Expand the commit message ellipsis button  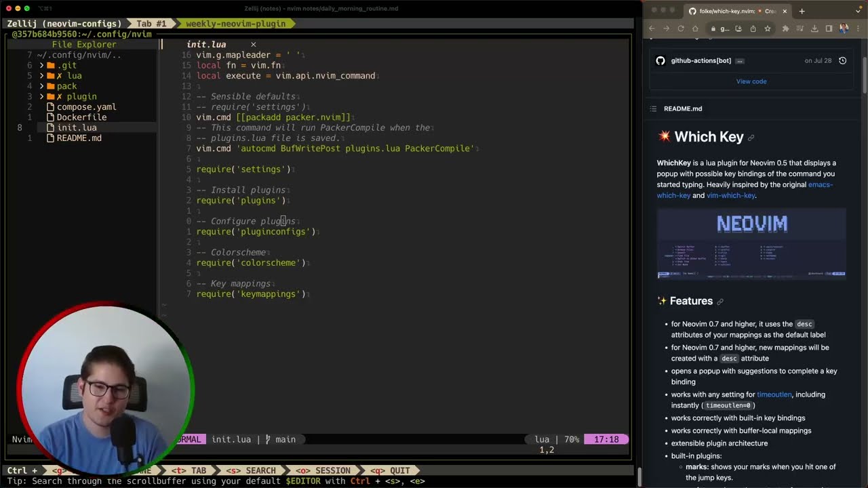pyautogui.click(x=740, y=61)
